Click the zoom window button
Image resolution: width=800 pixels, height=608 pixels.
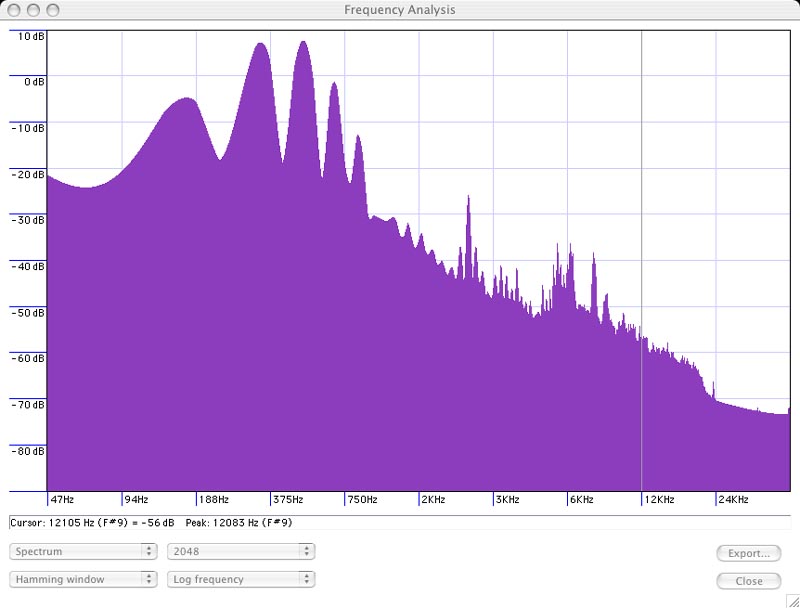(53, 10)
